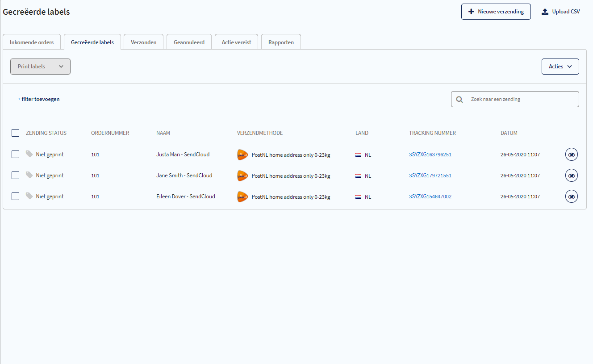
Task: Click the VERZENDMETHODE column header
Action: [260, 133]
